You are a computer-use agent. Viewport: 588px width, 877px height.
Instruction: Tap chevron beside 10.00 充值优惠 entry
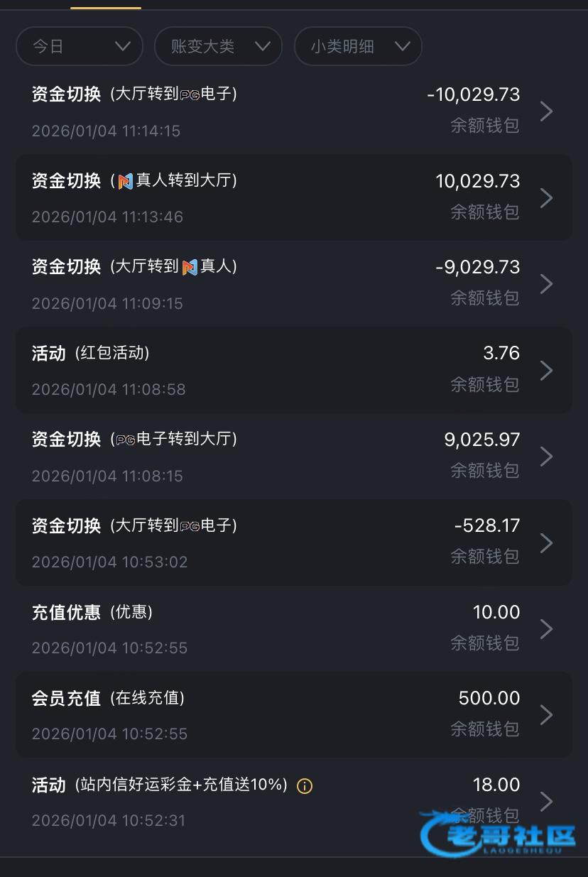tap(546, 628)
